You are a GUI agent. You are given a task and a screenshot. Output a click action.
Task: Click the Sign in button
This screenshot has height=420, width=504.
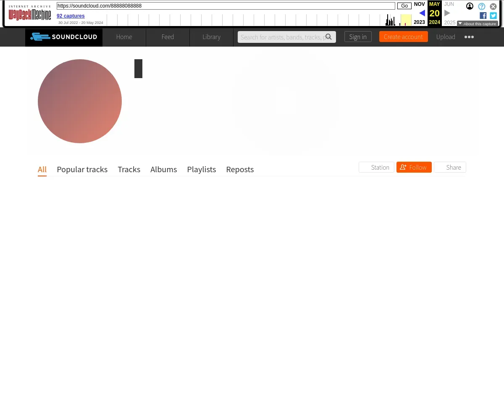358,37
